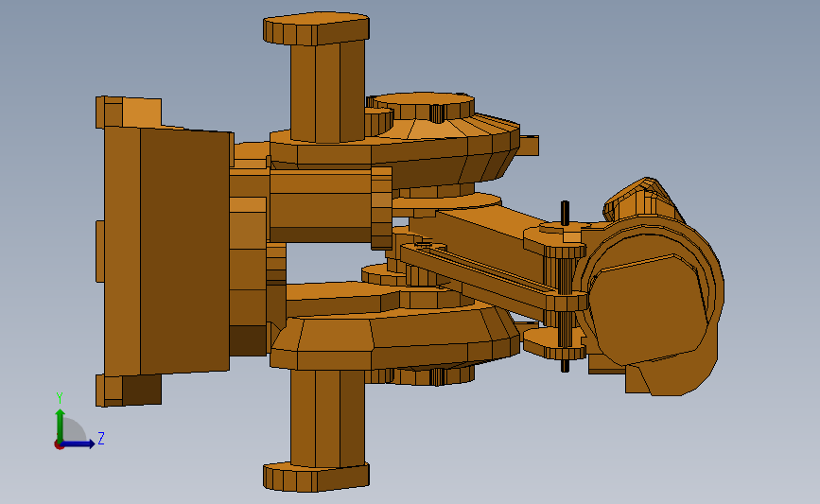Click the 'Y' label on the orientation triad
820x504 pixels.
click(60, 398)
